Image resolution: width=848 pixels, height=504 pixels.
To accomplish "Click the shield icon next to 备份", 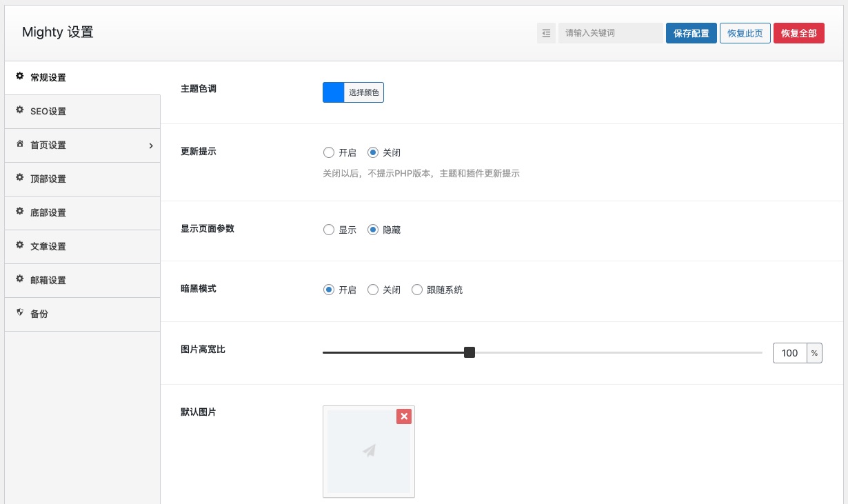I will click(20, 313).
